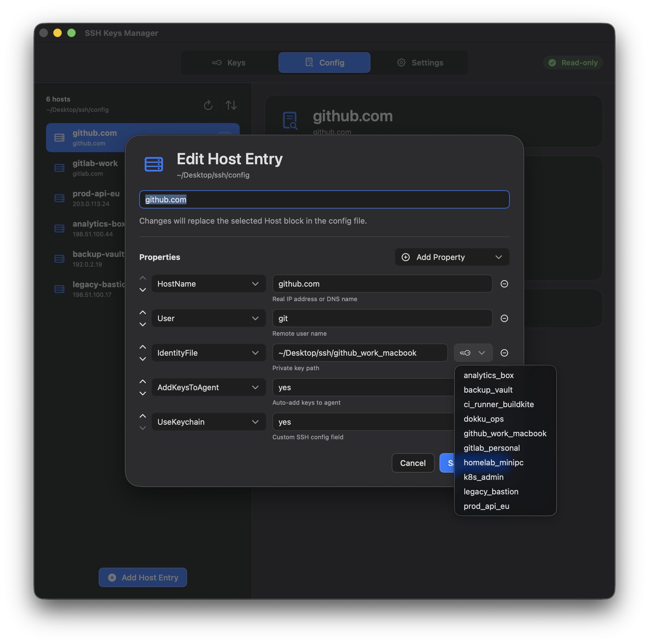The height and width of the screenshot is (644, 649).
Task: Click the Add Host Entry button
Action: [143, 577]
